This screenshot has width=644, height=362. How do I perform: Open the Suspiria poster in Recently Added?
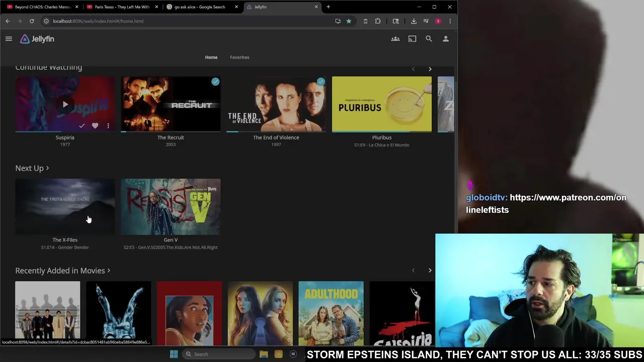coord(402,313)
